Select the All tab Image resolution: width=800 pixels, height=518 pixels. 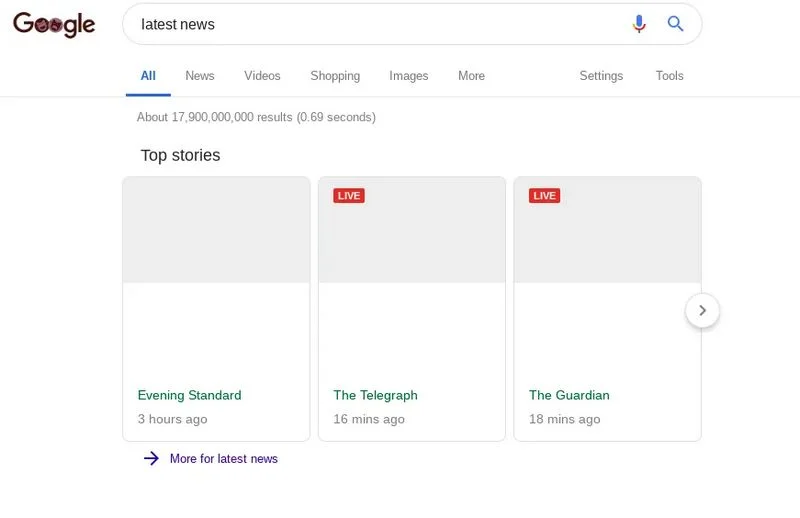pyautogui.click(x=148, y=76)
